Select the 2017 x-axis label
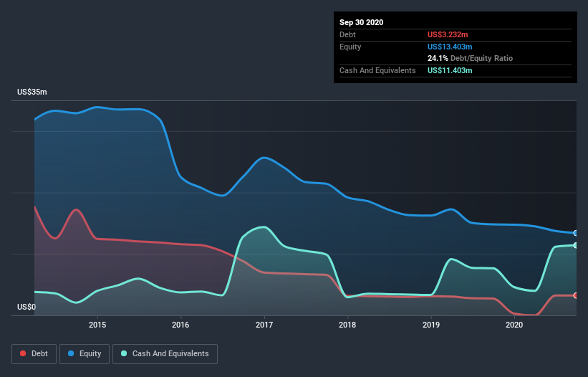This screenshot has height=377, width=588. click(x=264, y=325)
